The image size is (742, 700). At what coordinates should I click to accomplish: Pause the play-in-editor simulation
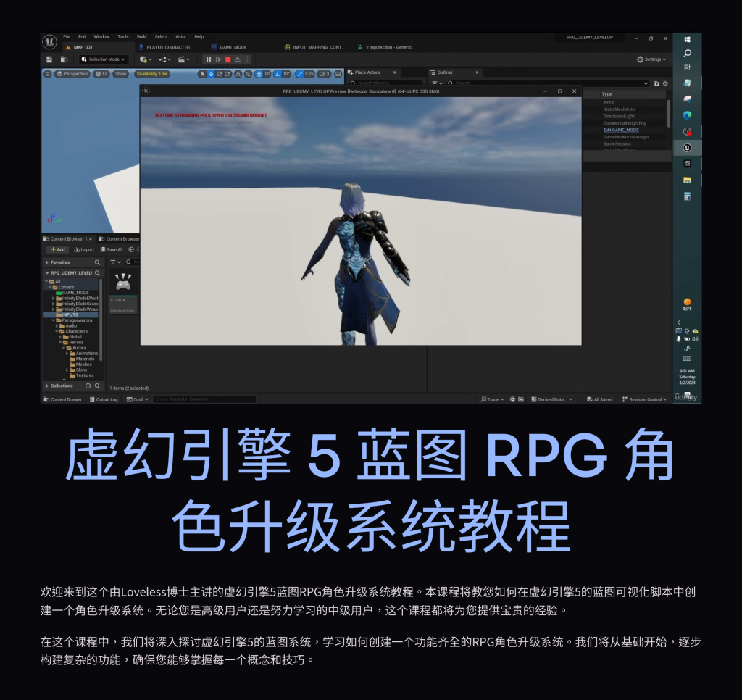click(208, 59)
